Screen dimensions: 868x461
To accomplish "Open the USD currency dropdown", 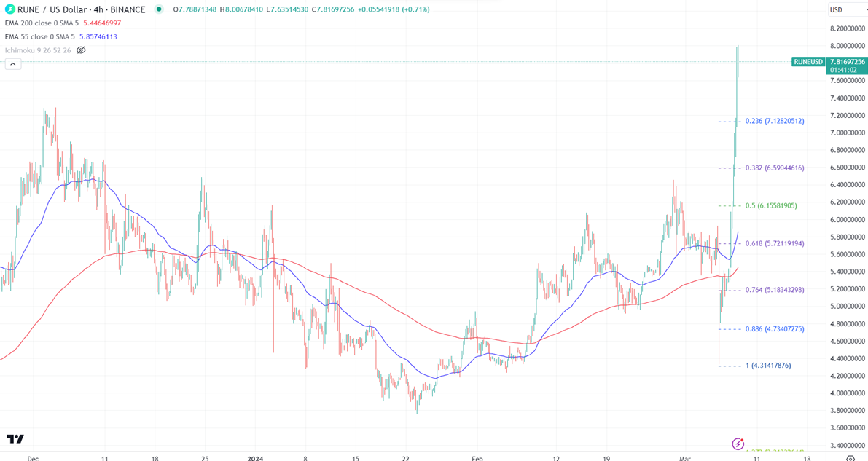I will 847,9.
